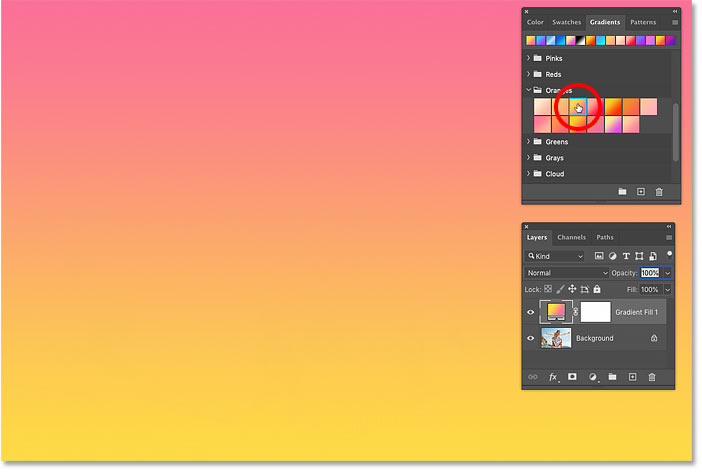The image size is (702, 472).
Task: Toggle the layer filtering switch
Action: coord(669,255)
